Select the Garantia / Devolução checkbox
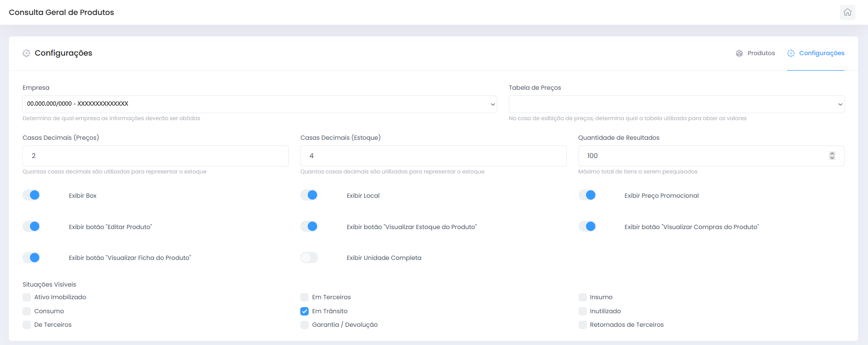868x345 pixels. click(x=304, y=325)
